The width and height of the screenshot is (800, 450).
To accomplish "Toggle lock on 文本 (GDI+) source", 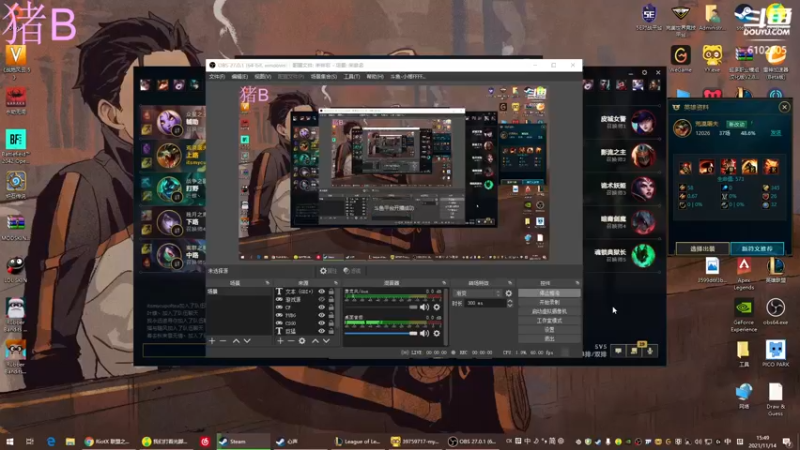I will [x=331, y=292].
